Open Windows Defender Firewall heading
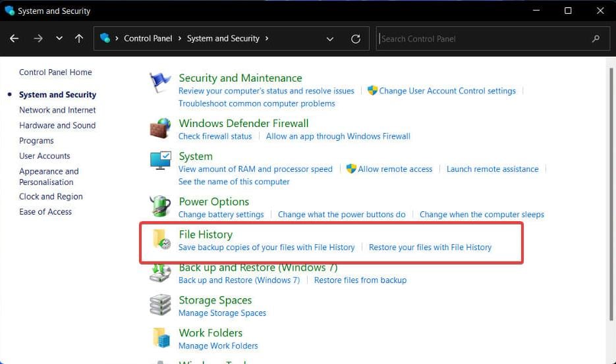The height and width of the screenshot is (364, 616). click(x=244, y=123)
